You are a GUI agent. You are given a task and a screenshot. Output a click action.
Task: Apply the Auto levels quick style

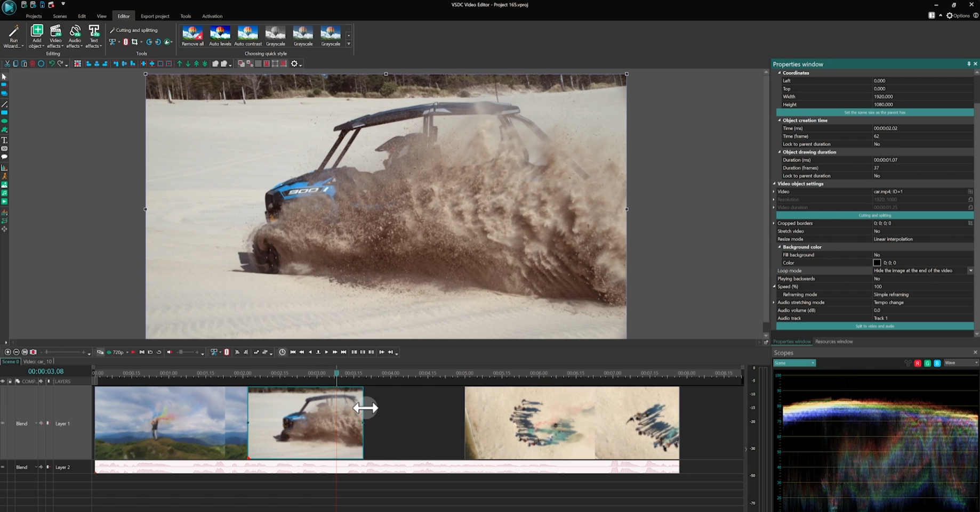(x=220, y=36)
